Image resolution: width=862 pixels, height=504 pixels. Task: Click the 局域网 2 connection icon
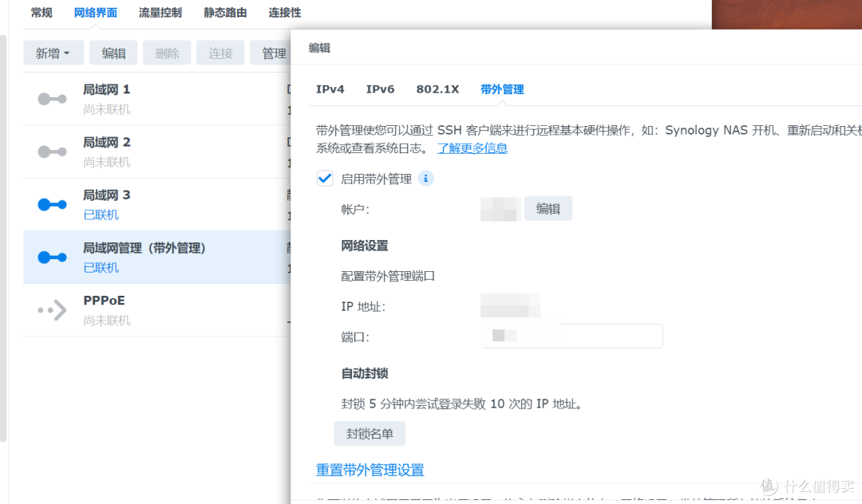pos(51,152)
